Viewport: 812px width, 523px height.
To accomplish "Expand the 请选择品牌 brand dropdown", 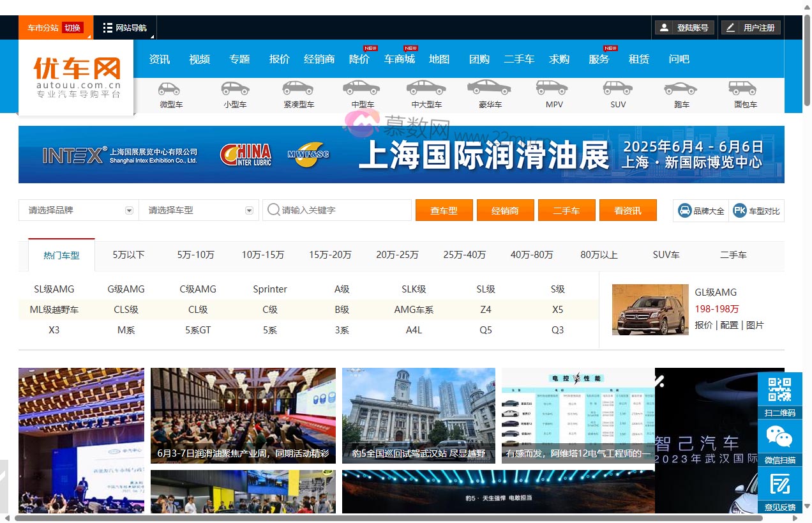I will coord(129,210).
